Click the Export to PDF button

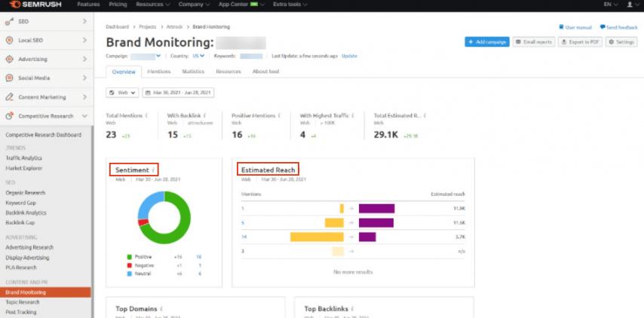[x=580, y=42]
